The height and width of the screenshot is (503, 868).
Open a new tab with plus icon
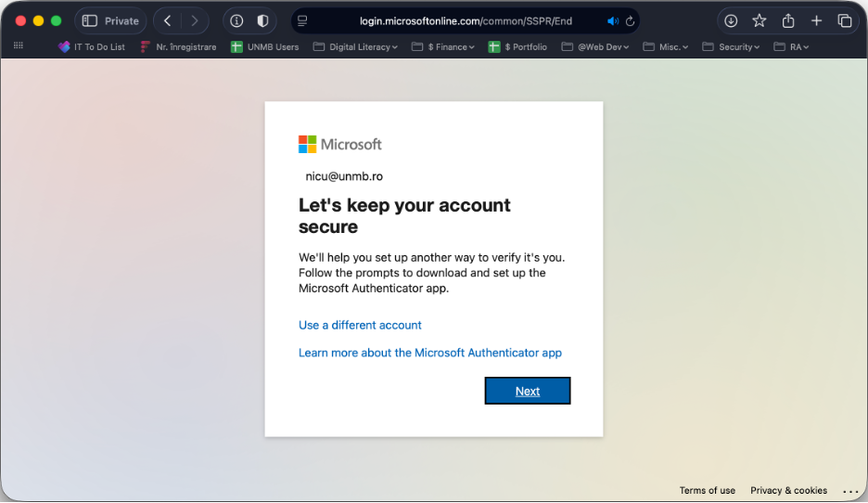pyautogui.click(x=816, y=20)
